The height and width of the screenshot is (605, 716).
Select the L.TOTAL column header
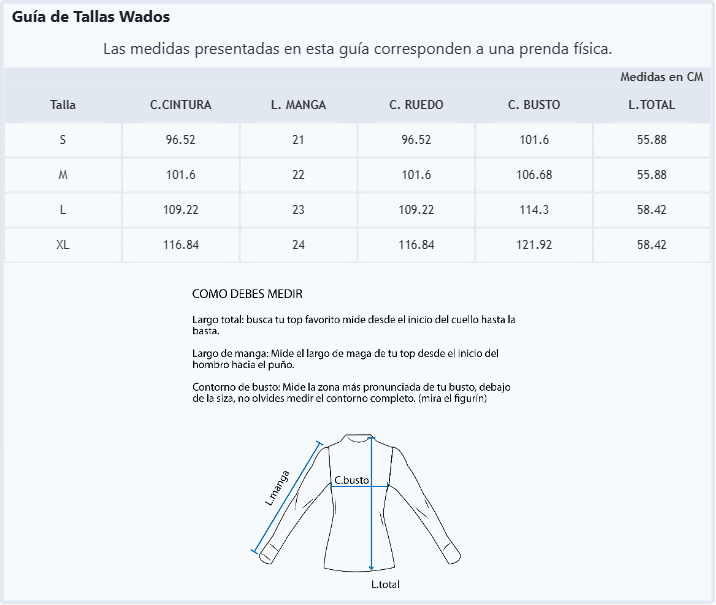click(x=652, y=105)
